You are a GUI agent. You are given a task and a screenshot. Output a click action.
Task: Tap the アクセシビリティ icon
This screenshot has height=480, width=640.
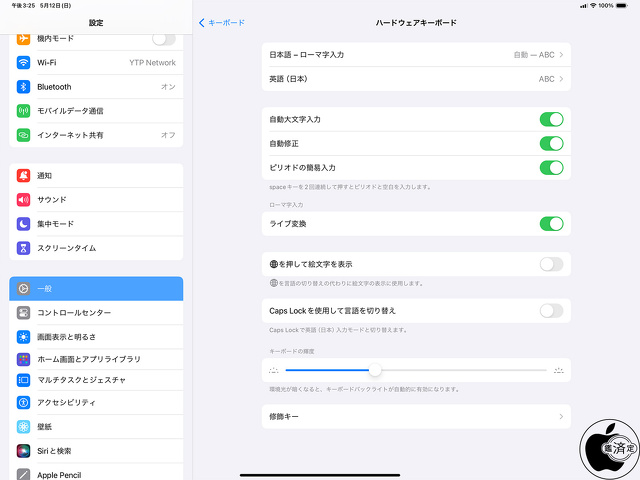(23, 402)
